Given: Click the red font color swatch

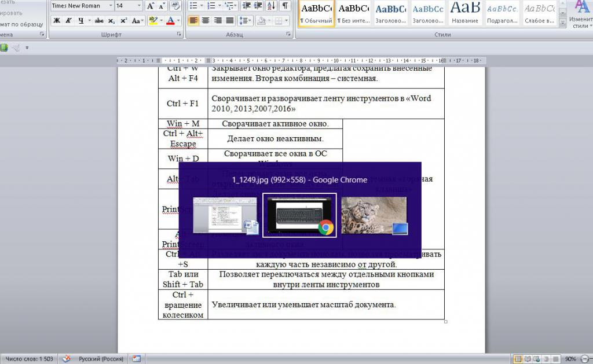Looking at the screenshot, I should click(169, 21).
